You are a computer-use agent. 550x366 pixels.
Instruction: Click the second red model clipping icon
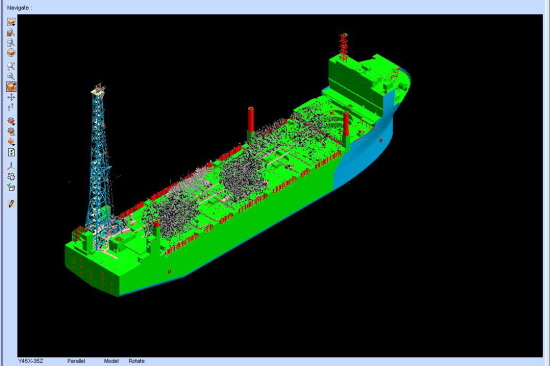click(x=11, y=131)
